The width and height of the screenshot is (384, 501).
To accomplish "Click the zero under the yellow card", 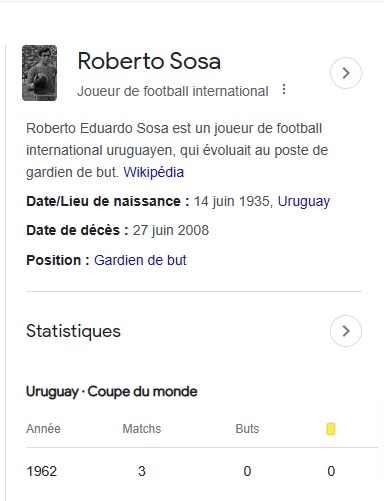I will click(331, 471).
